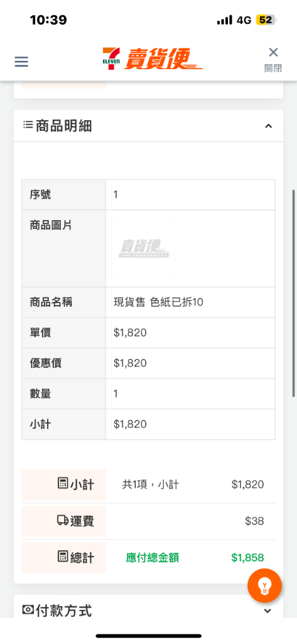Image resolution: width=297 pixels, height=644 pixels.
Task: Collapse the 商品明細 section
Action: pos(268,126)
